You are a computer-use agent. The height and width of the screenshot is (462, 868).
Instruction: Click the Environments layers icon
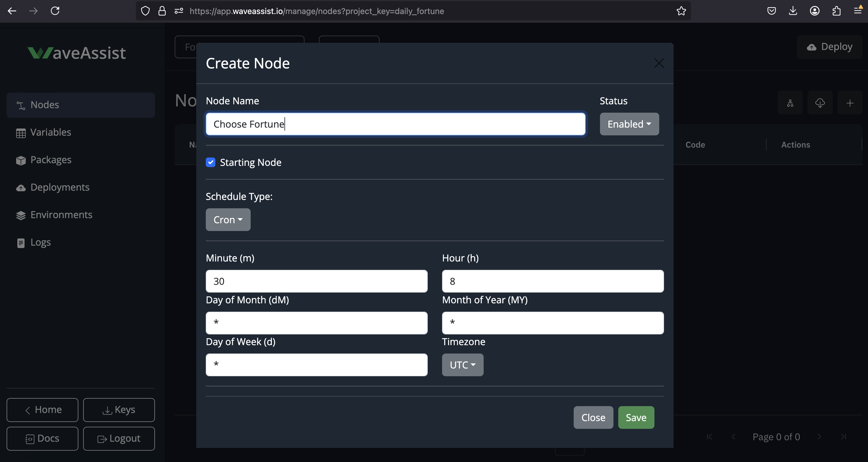pyautogui.click(x=21, y=215)
